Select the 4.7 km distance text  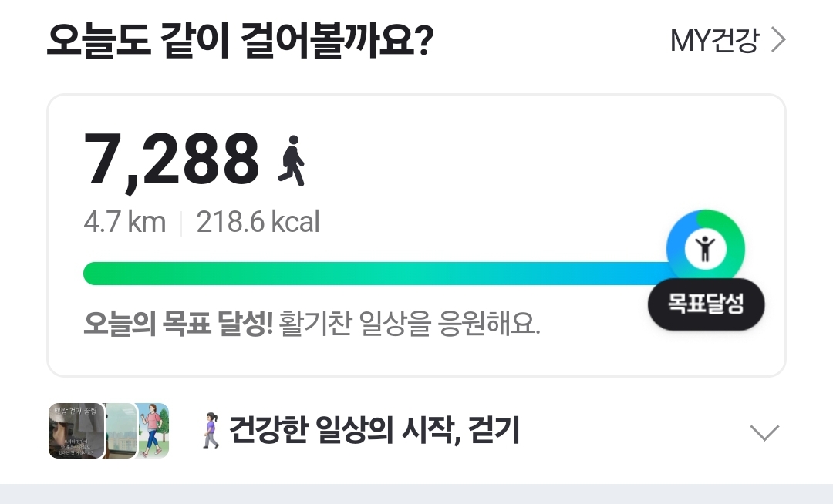[124, 223]
